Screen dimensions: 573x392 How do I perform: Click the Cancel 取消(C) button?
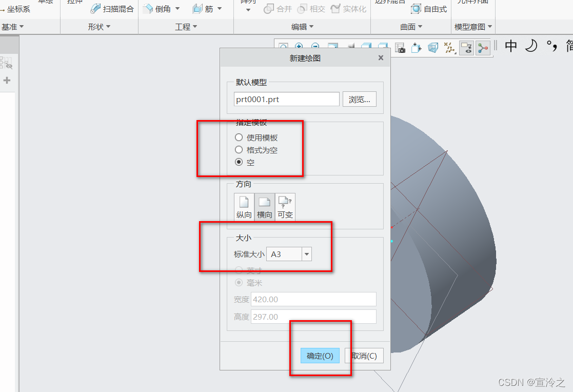pyautogui.click(x=364, y=356)
